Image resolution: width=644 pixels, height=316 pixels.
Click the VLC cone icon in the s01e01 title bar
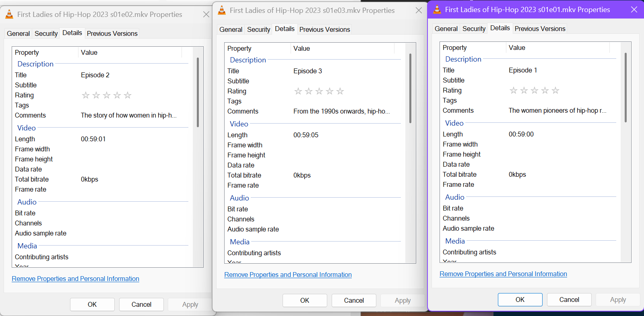(x=437, y=10)
